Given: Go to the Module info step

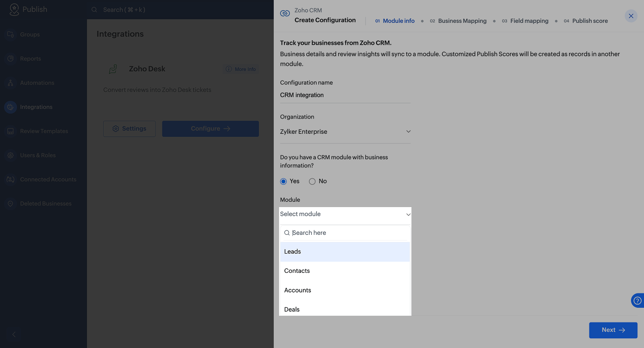Looking at the screenshot, I should pos(395,21).
